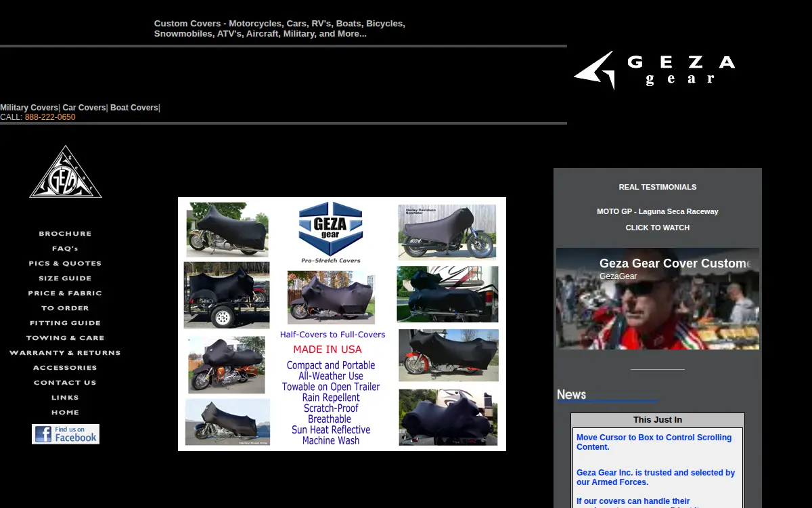Go to the HOME page
812x508 pixels.
(x=65, y=412)
